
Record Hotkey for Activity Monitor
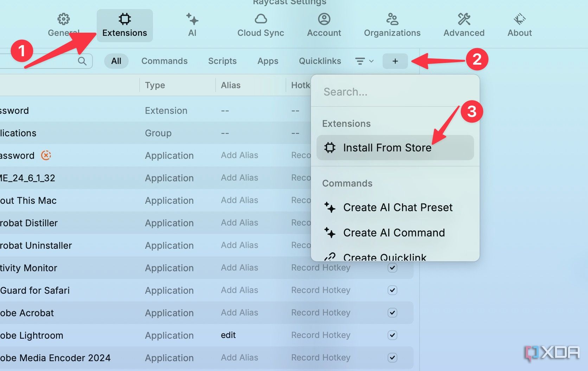click(321, 268)
